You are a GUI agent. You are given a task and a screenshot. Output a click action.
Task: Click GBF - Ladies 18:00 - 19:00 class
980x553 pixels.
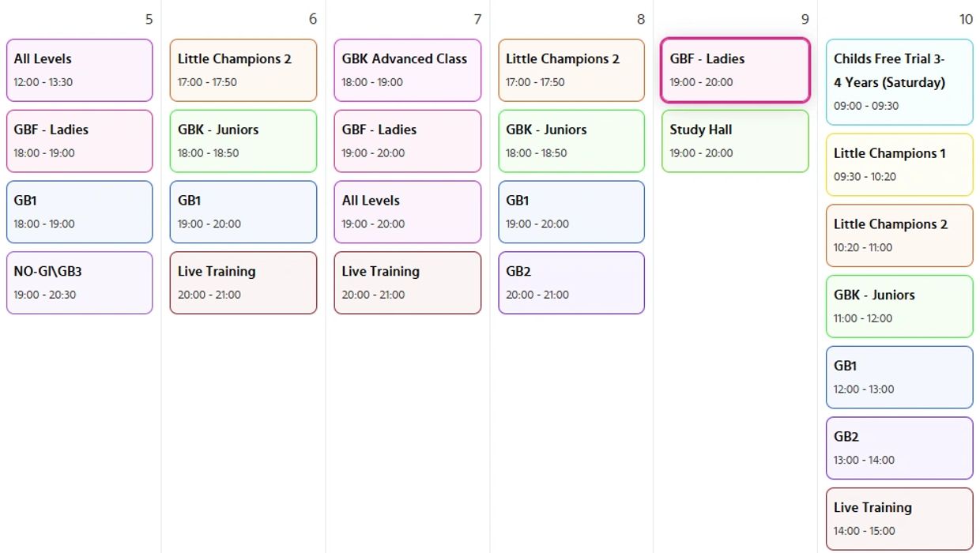point(79,141)
